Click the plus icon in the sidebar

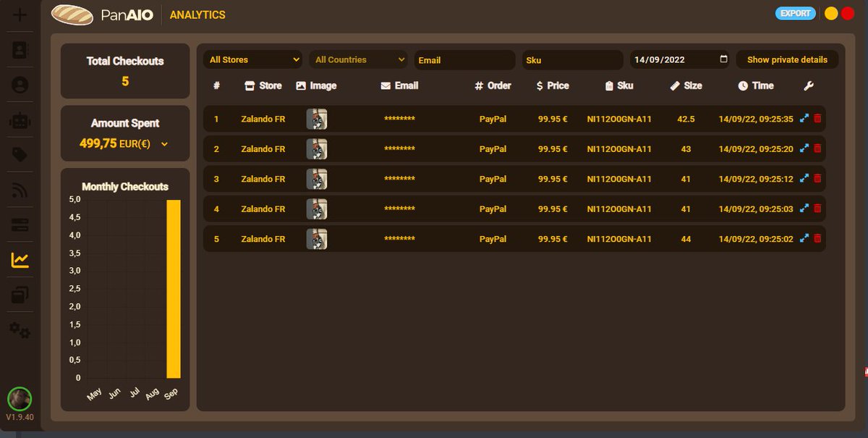coord(20,14)
